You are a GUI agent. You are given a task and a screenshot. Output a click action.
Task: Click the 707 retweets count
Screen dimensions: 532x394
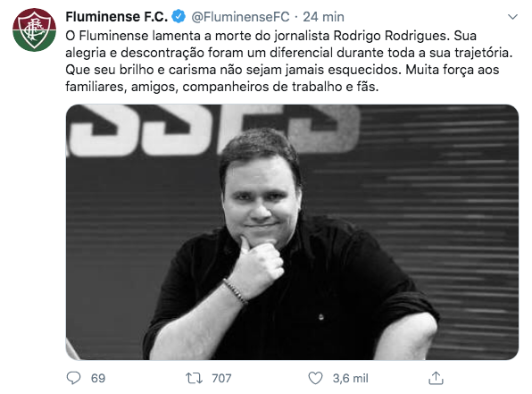(x=221, y=379)
